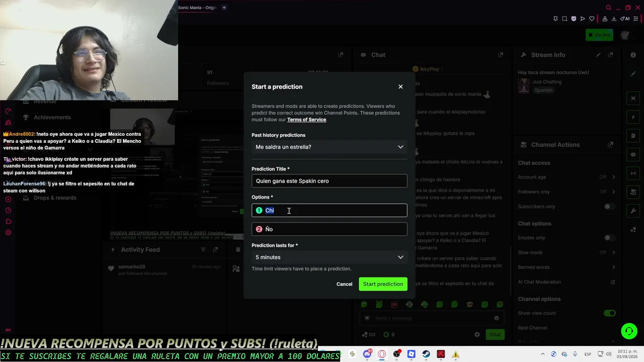This screenshot has height=362, width=644.
Task: Click the note page sidebar icon
Action: pos(633,136)
